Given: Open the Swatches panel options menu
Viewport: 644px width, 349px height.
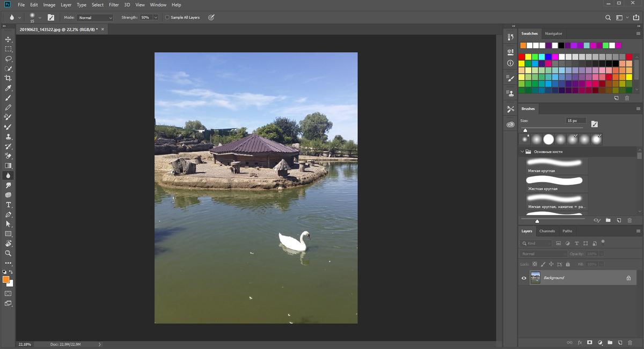Looking at the screenshot, I should tap(639, 33).
